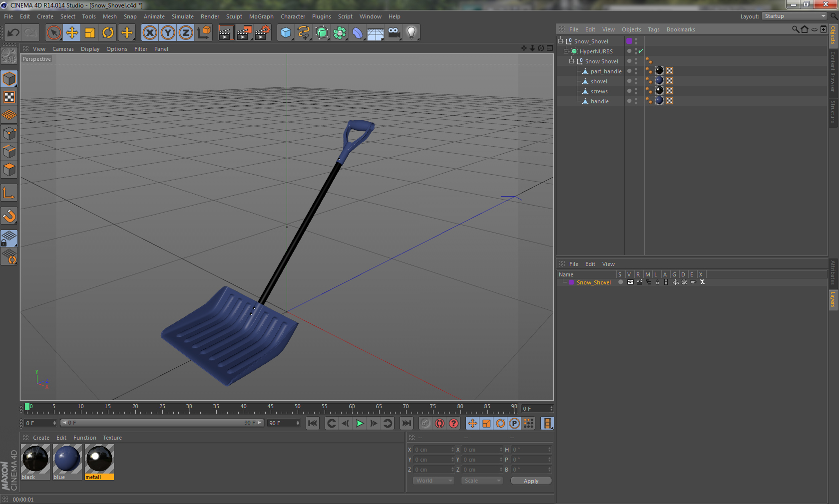Collapse the Snow Shovel null
The height and width of the screenshot is (504, 839).
click(572, 61)
